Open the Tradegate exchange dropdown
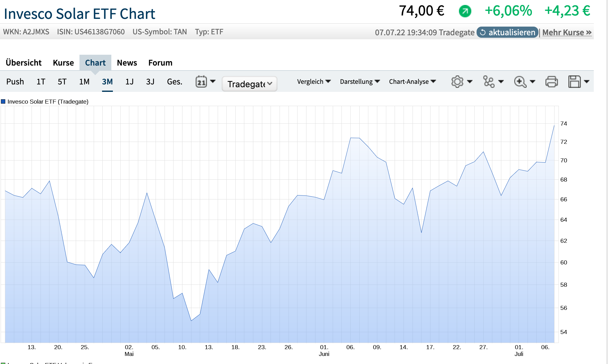 [x=249, y=83]
